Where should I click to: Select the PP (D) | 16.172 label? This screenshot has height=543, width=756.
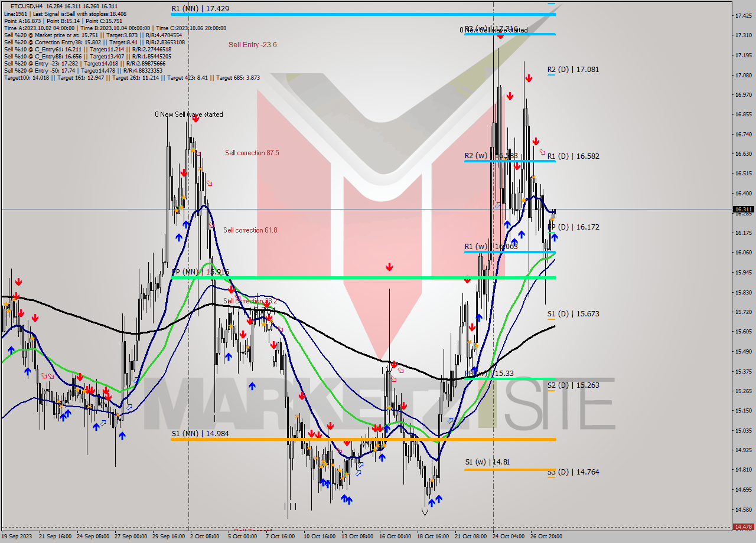click(x=573, y=227)
